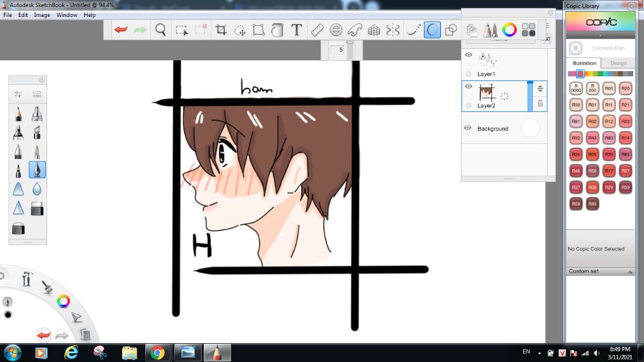Pick Copic color R05

tap(592, 155)
